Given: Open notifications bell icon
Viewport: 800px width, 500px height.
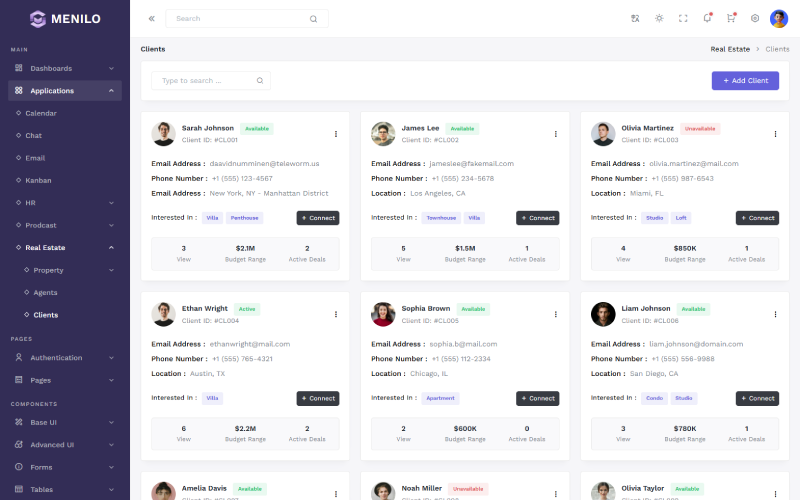Looking at the screenshot, I should point(707,18).
